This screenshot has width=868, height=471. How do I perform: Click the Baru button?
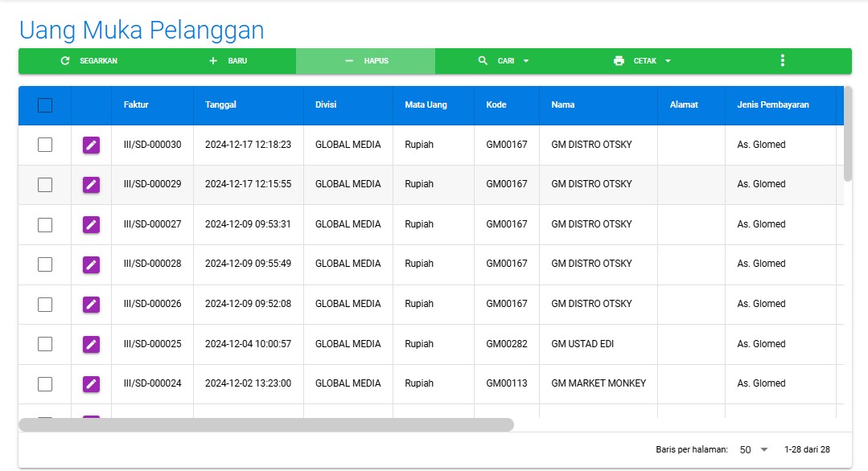228,61
